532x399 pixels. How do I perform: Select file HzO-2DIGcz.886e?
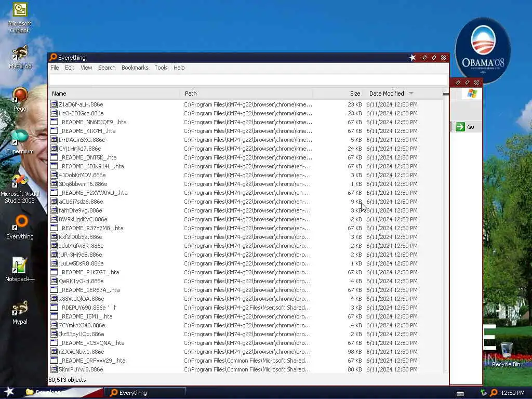point(81,113)
